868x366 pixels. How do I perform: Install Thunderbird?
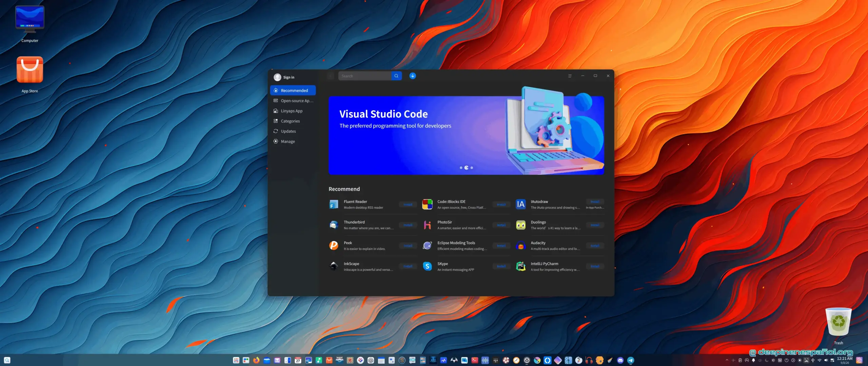tap(408, 225)
